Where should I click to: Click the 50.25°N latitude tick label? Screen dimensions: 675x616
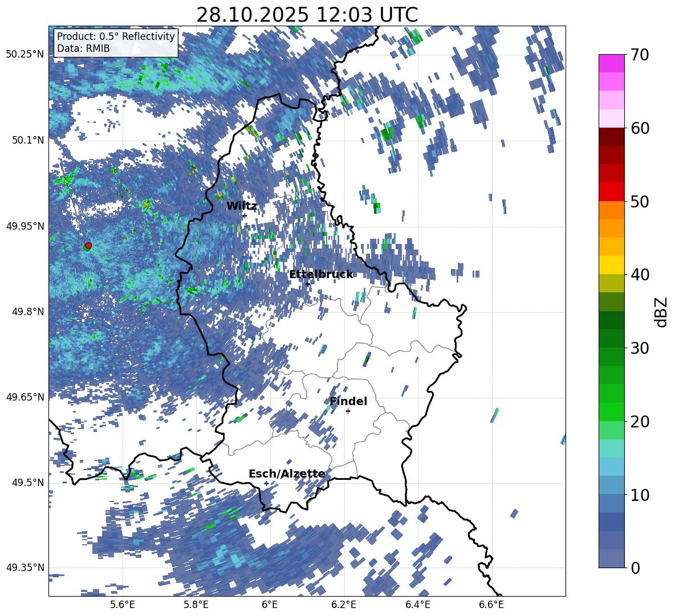click(25, 55)
